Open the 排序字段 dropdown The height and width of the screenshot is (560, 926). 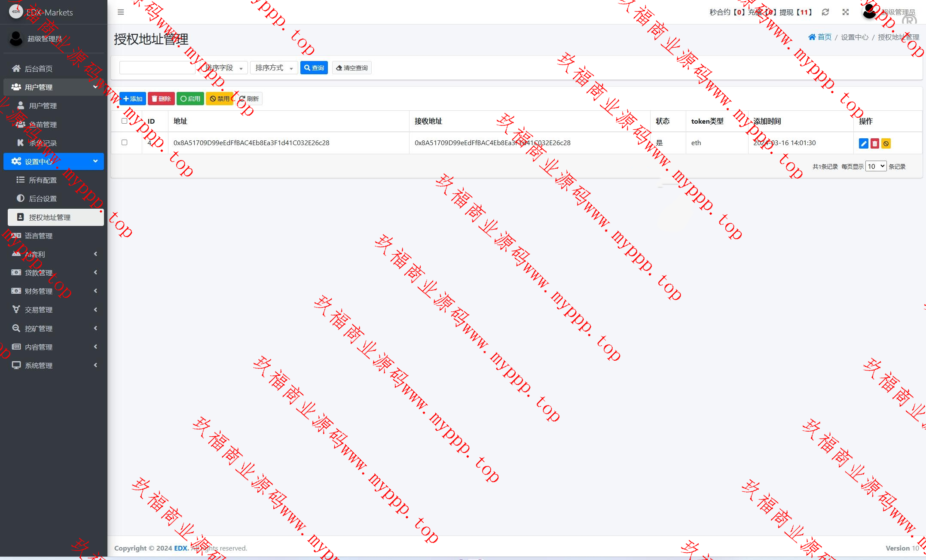224,68
